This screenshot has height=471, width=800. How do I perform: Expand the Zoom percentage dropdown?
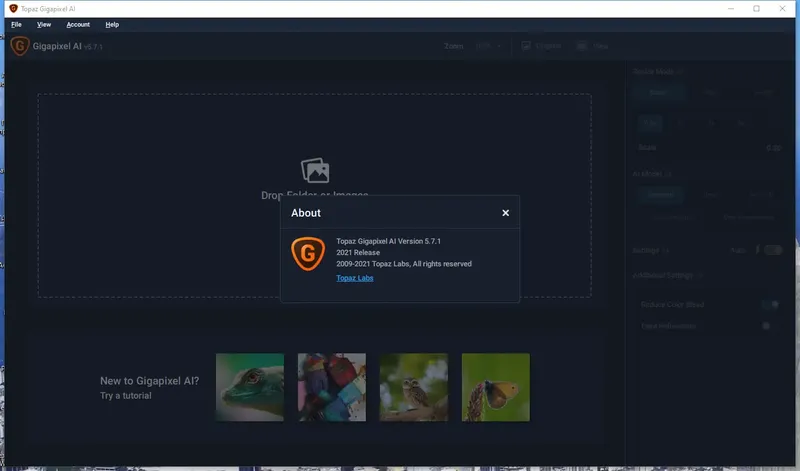488,46
